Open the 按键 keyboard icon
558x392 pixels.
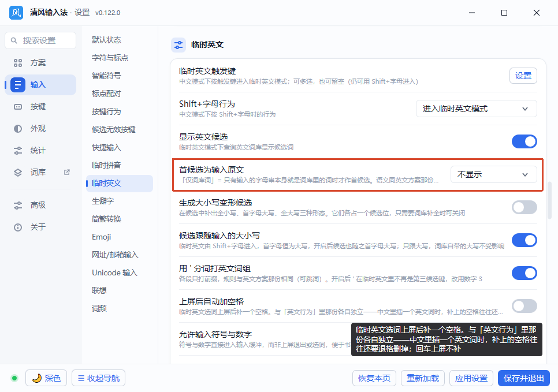coord(18,107)
